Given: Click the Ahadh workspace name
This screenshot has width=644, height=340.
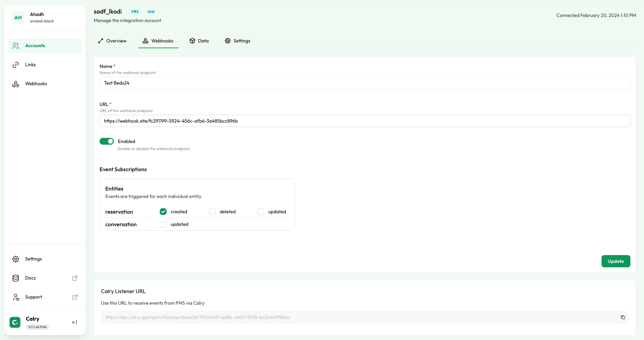Looking at the screenshot, I should tap(37, 14).
